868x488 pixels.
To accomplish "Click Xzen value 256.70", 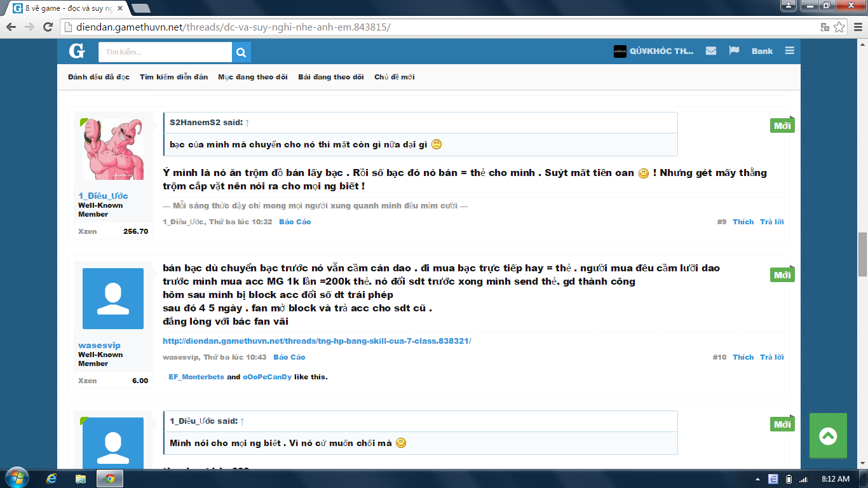I will tap(135, 231).
